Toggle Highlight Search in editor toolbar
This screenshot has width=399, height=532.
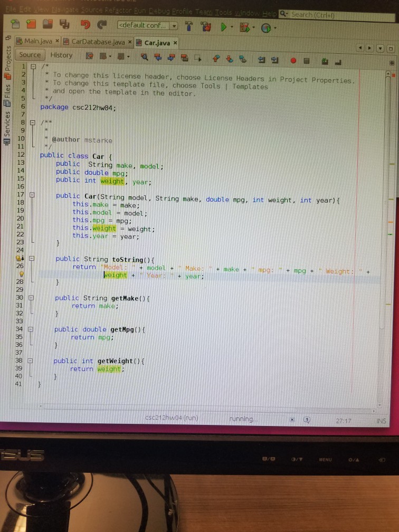[x=185, y=58]
